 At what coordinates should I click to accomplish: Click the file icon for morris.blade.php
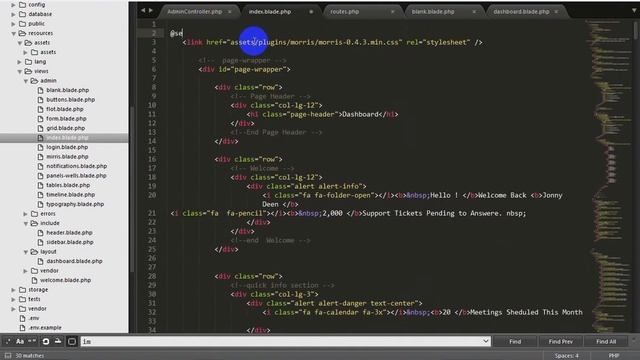pos(40,157)
